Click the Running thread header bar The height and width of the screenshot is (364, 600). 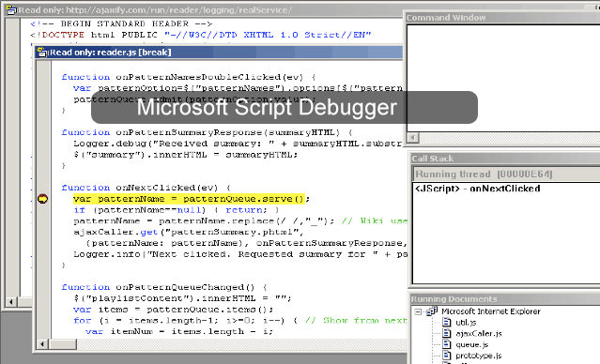[507, 174]
